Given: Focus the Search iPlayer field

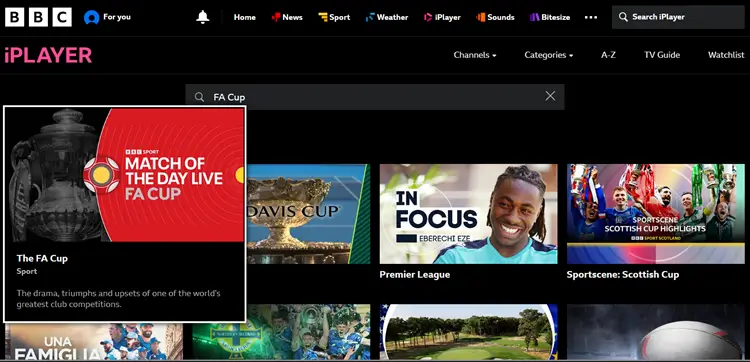Looking at the screenshot, I should pos(678,17).
